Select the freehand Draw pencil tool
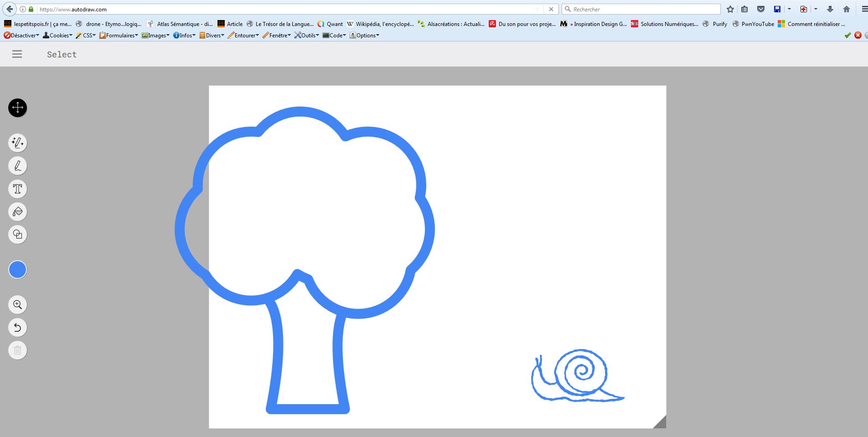Image resolution: width=868 pixels, height=437 pixels. click(17, 166)
